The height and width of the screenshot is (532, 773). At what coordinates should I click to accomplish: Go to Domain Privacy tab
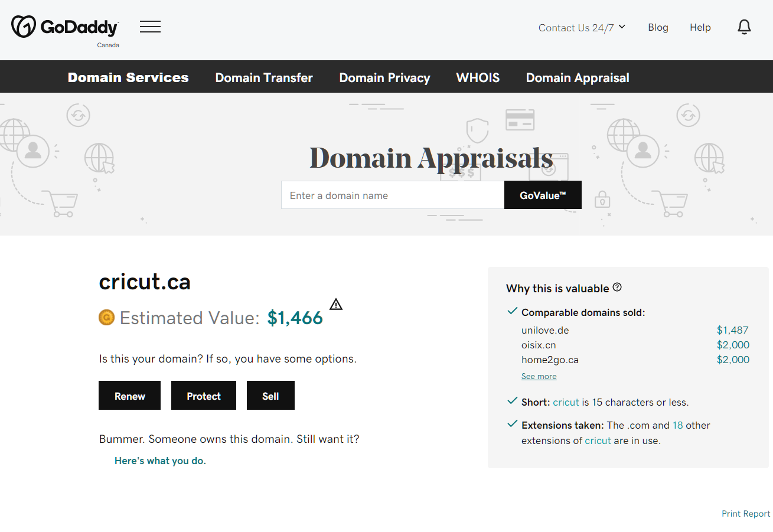pos(384,78)
